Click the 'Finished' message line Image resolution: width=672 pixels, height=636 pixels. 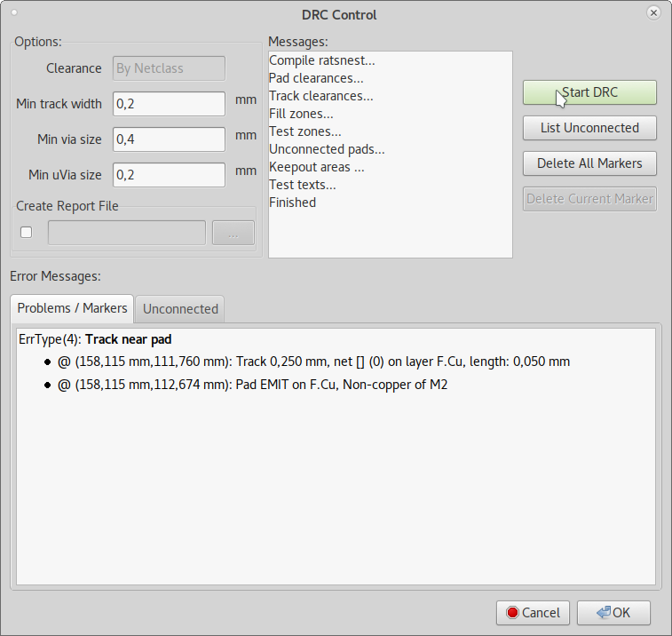[x=292, y=203]
